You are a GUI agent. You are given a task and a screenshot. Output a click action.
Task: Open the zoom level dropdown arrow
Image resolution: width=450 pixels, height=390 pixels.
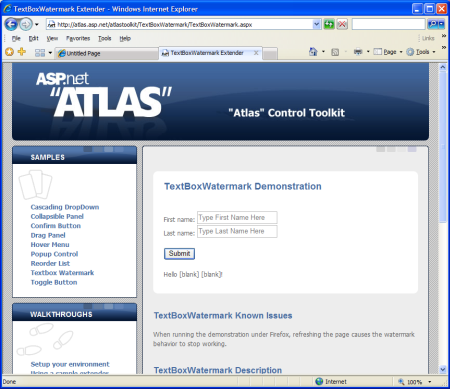click(x=430, y=382)
